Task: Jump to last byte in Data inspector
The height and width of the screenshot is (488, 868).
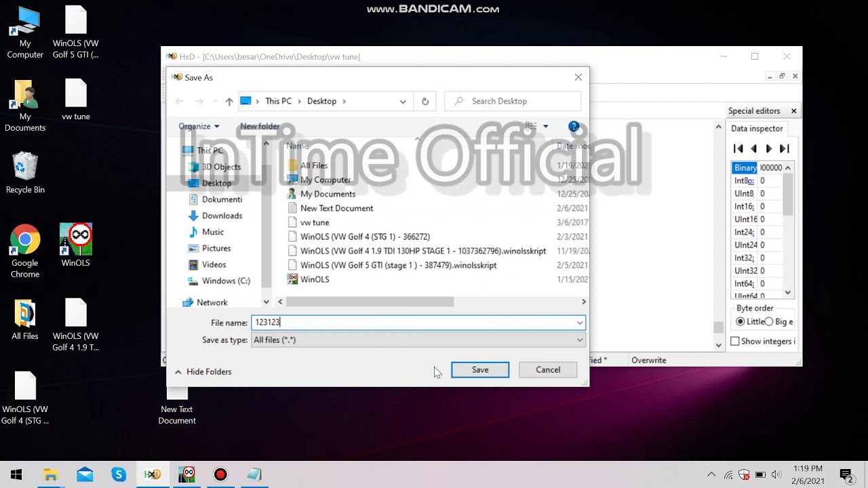Action: point(784,148)
